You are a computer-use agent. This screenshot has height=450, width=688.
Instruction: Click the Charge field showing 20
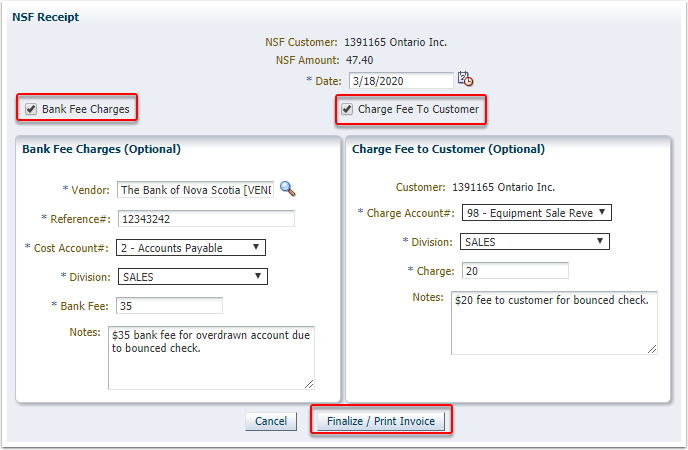click(x=515, y=271)
